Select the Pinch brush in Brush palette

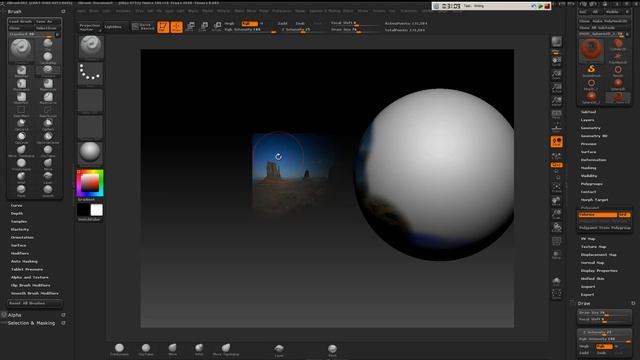21,191
